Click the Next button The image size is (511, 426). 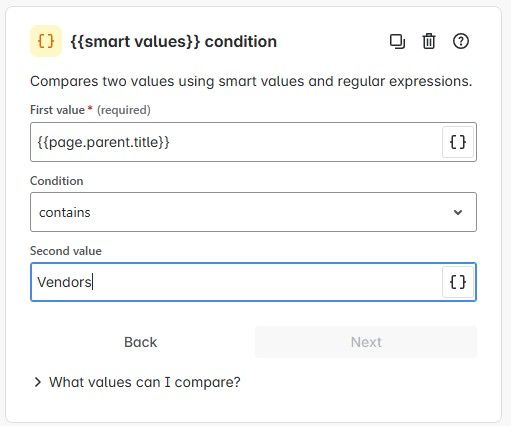[366, 342]
